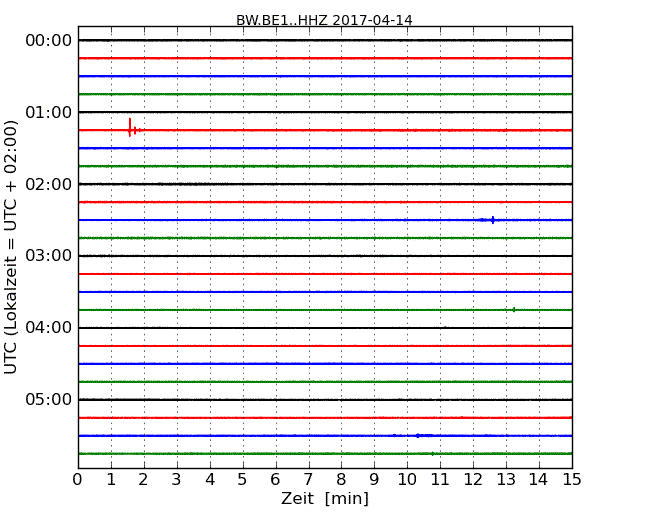
Task: Select the 00:00 time label
Action: [49, 41]
